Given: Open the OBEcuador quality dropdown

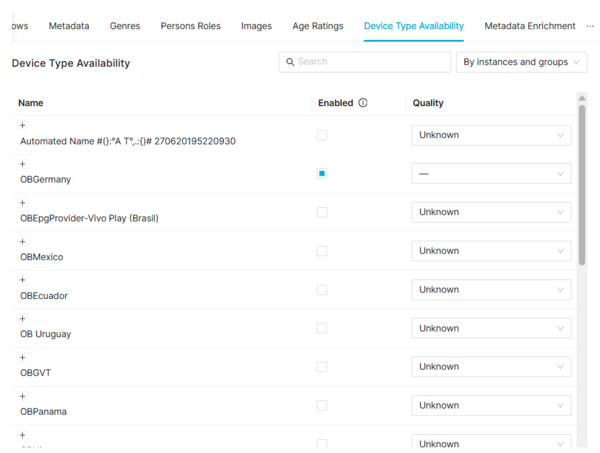Looking at the screenshot, I should 491,290.
